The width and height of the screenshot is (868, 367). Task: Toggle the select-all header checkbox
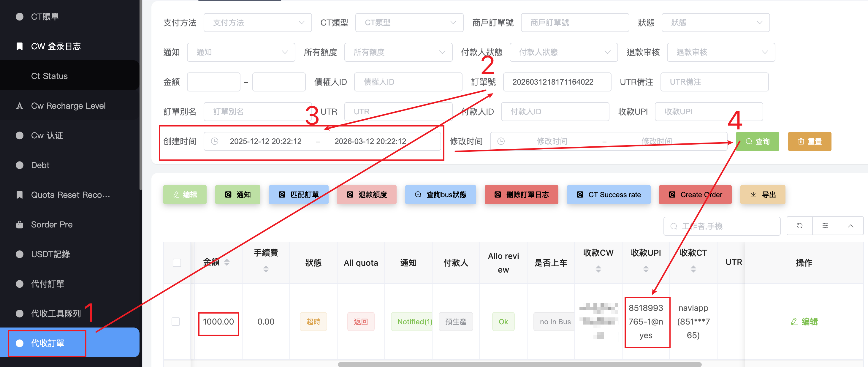pos(177,262)
